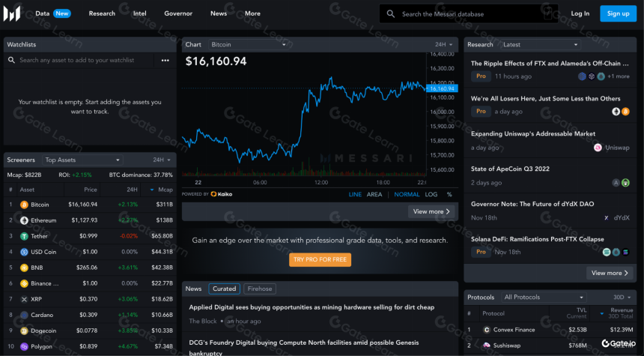Click the Binance USD coin icon in row 6
Image resolution: width=644 pixels, height=356 pixels.
(24, 283)
